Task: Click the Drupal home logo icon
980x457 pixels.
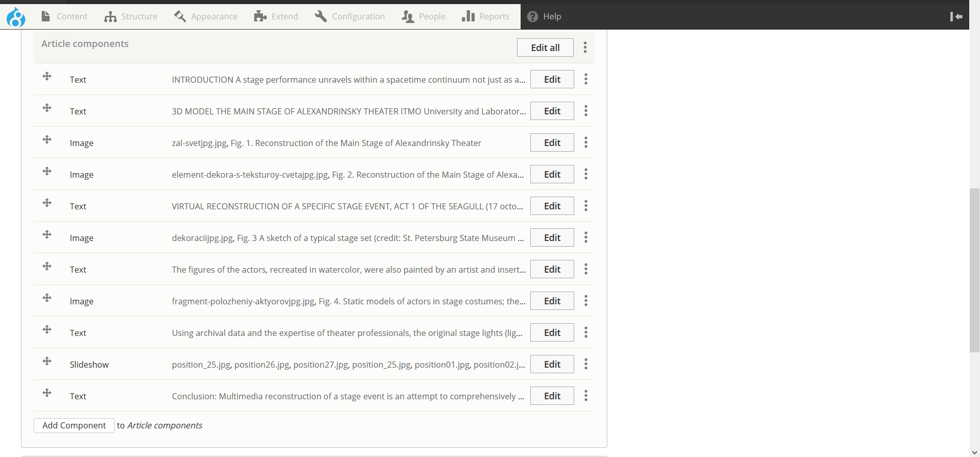Action: pyautogui.click(x=16, y=17)
